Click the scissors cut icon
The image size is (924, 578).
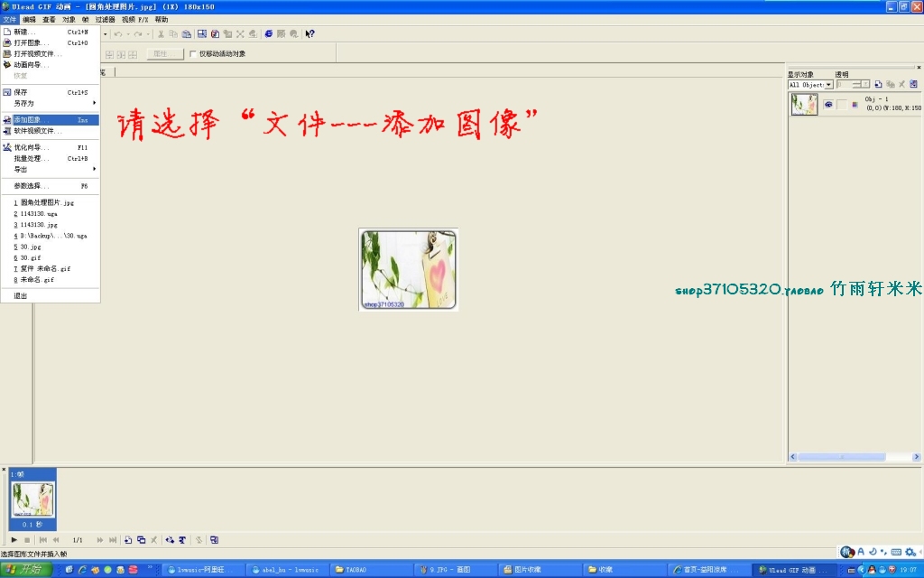[161, 34]
